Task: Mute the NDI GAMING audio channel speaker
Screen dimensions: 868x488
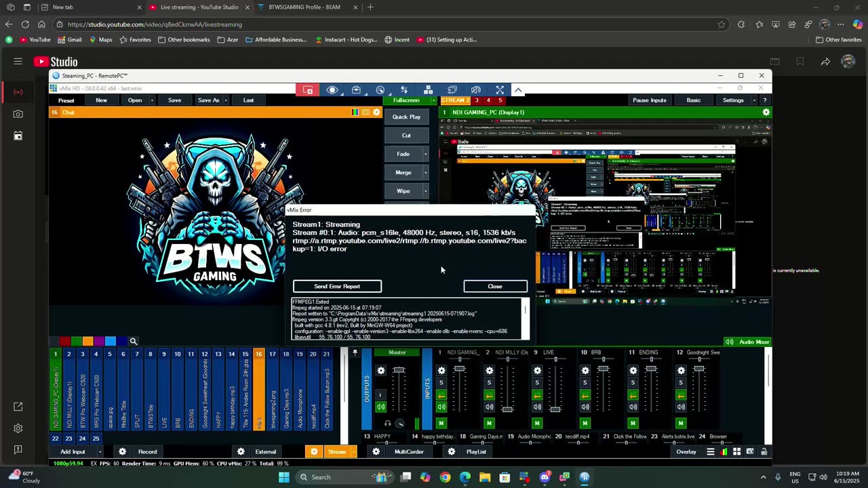Action: 441,407
